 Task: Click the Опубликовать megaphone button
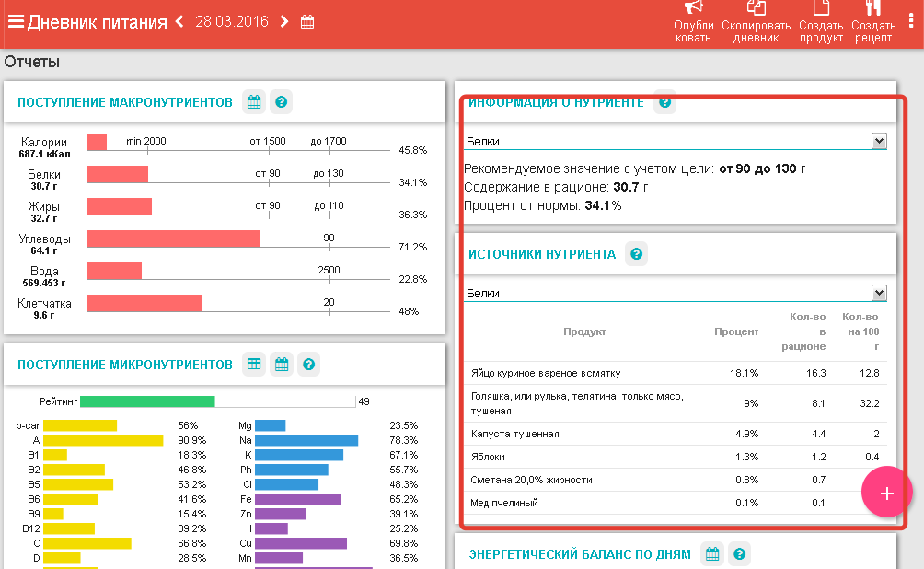coord(693,21)
